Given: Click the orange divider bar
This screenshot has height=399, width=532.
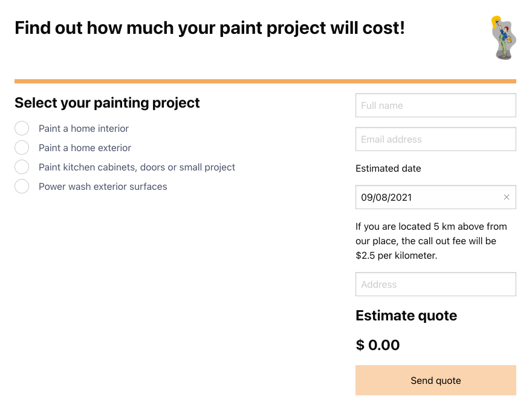Looking at the screenshot, I should pyautogui.click(x=265, y=82).
